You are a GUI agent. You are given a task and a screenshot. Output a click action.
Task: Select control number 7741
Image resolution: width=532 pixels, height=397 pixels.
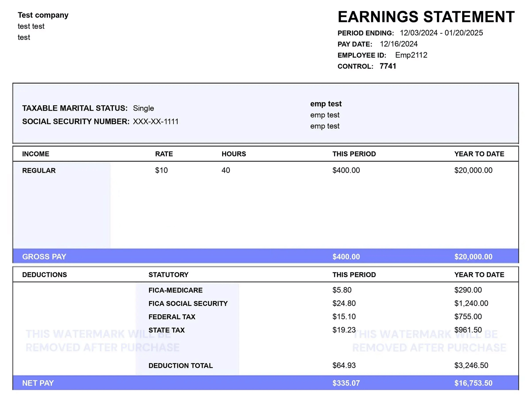388,66
